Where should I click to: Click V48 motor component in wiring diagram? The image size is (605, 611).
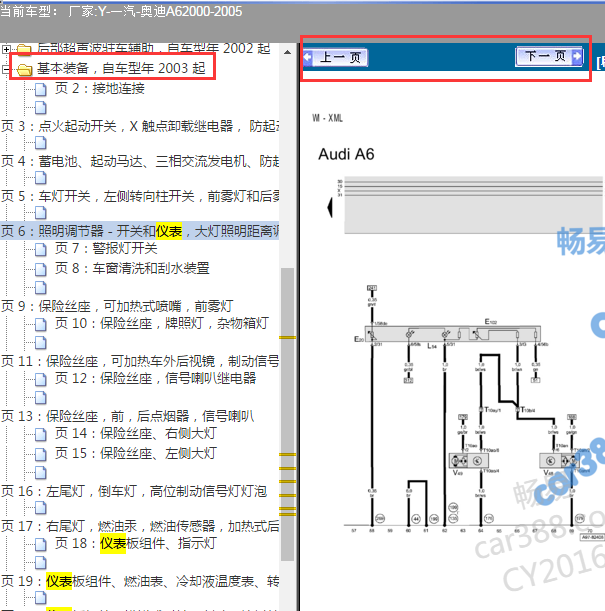click(x=559, y=461)
